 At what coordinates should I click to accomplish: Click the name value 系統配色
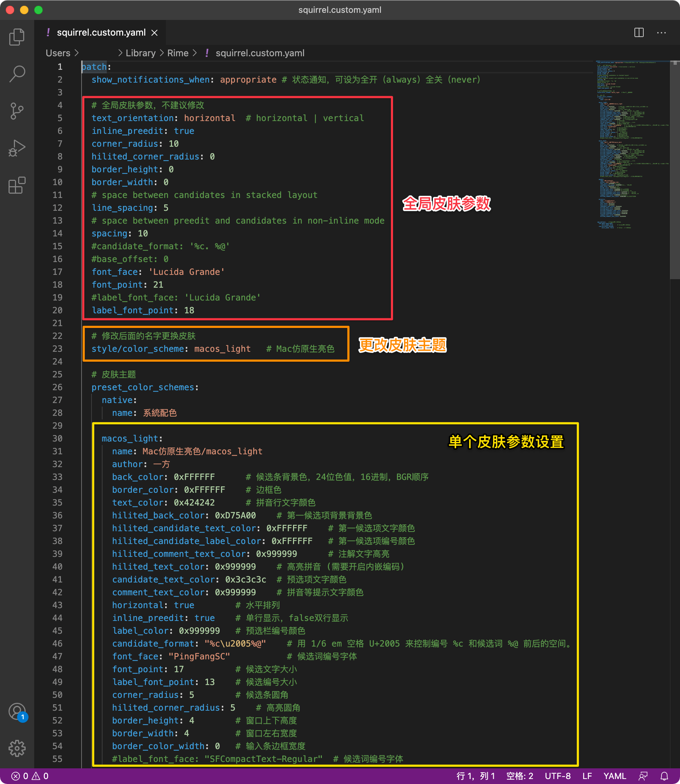pos(160,413)
